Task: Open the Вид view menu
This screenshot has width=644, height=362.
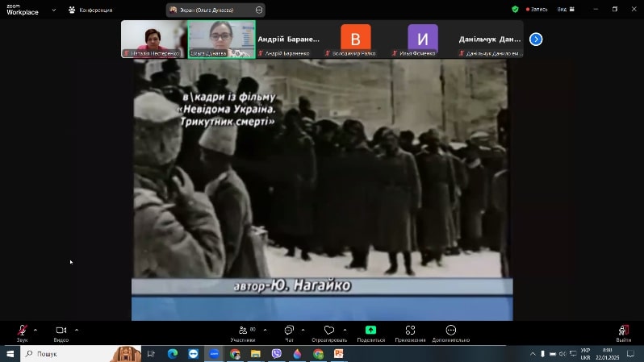Action: tap(566, 9)
